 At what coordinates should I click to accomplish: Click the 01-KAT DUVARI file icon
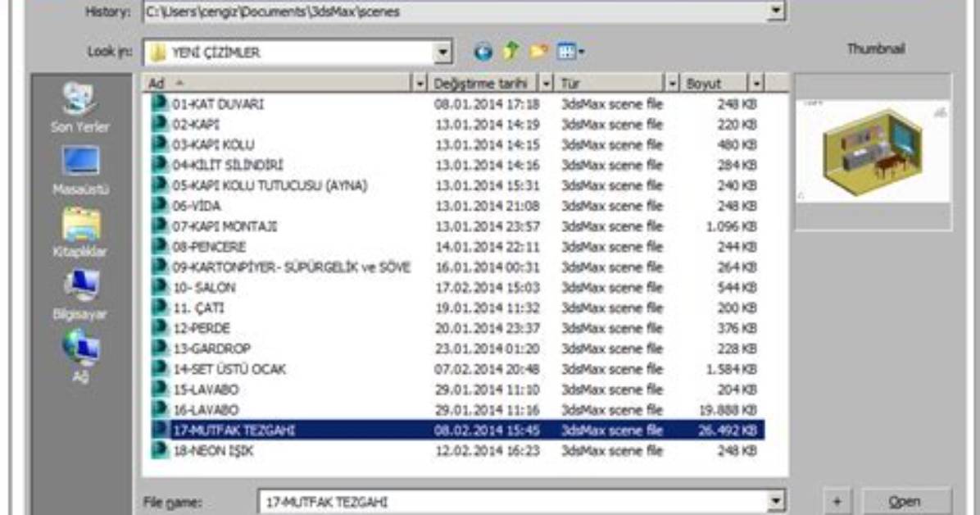coord(160,103)
